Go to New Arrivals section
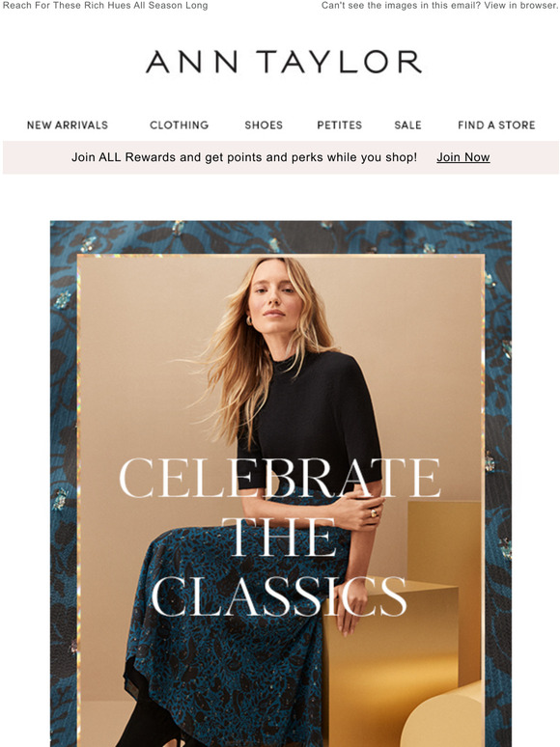 pos(68,124)
